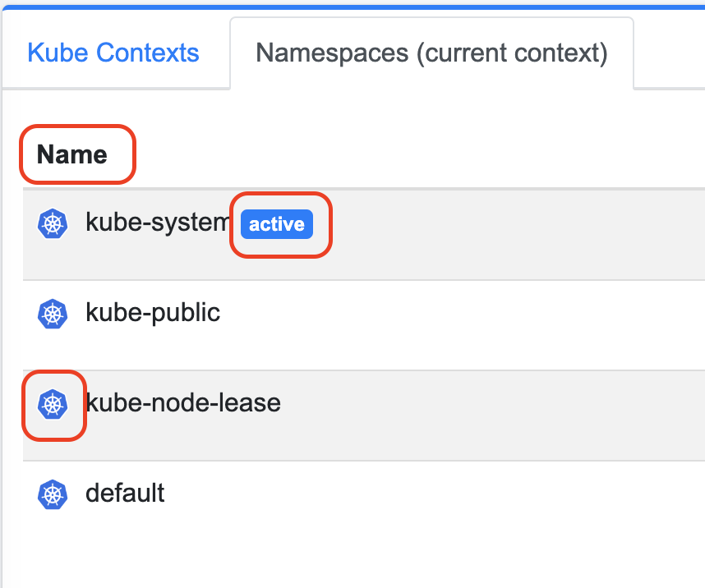Click the Kubernetes icon beside kube-node-lease
The width and height of the screenshot is (705, 588).
click(53, 403)
